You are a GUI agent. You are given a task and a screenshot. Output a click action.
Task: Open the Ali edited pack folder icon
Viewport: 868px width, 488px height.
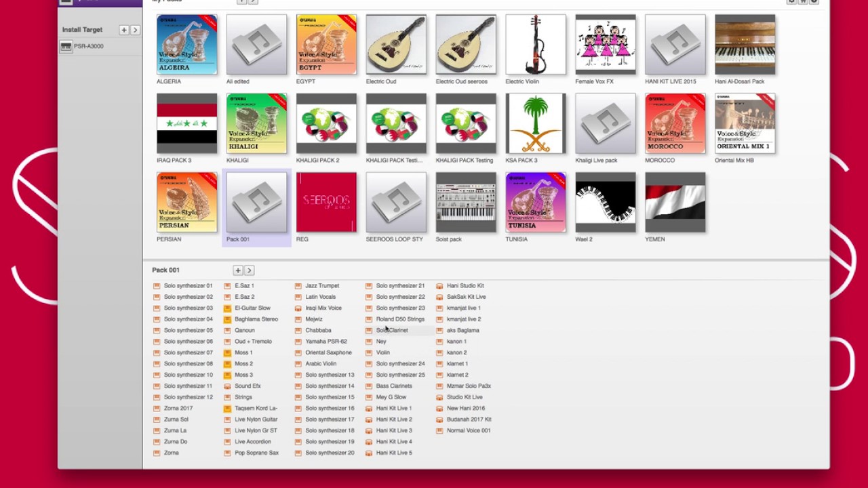(256, 44)
